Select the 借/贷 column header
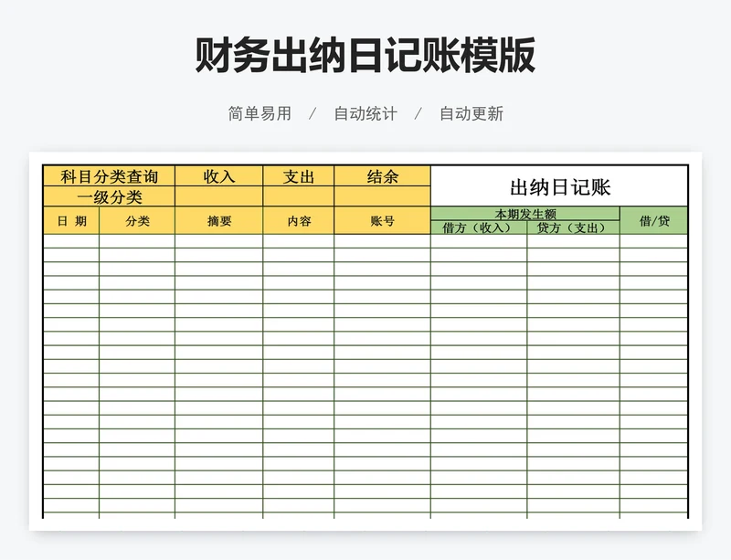731x560 pixels. click(x=654, y=220)
